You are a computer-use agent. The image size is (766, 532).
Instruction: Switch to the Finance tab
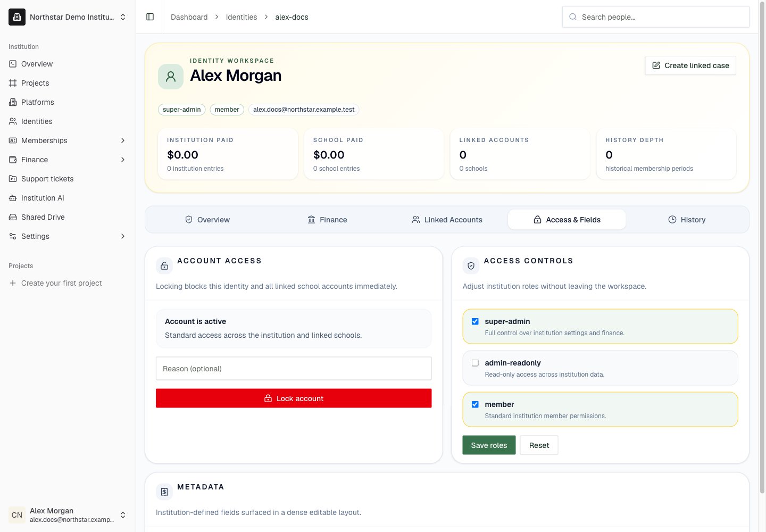pyautogui.click(x=327, y=220)
